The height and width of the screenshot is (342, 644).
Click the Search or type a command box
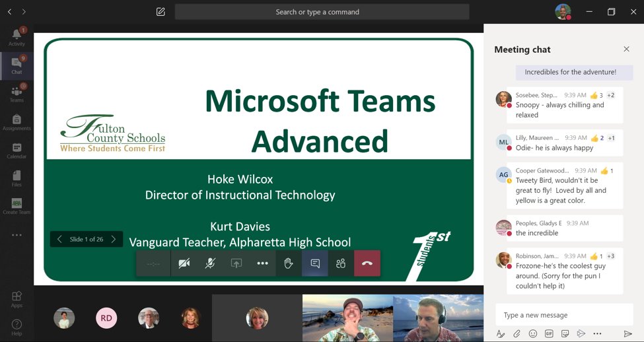(322, 12)
